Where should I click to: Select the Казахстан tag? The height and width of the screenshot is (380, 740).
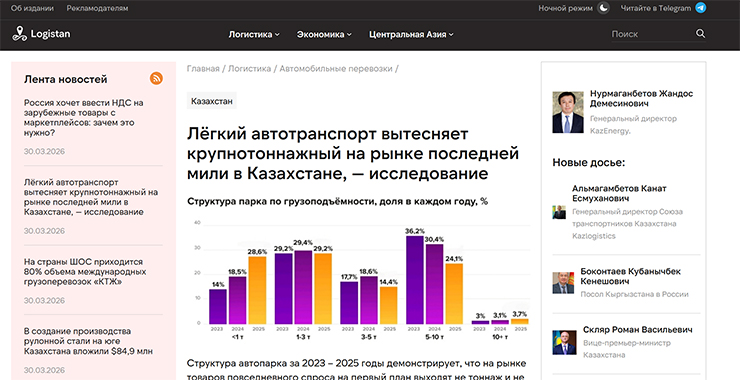pyautogui.click(x=211, y=101)
